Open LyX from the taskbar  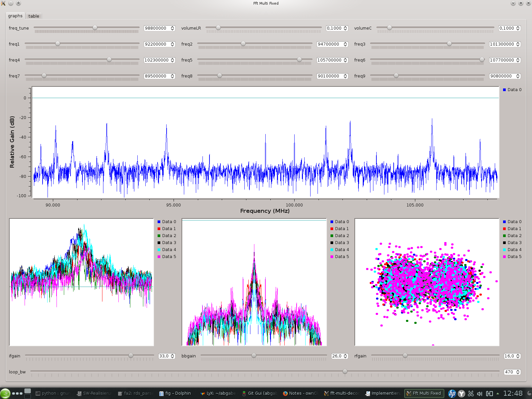click(x=218, y=393)
